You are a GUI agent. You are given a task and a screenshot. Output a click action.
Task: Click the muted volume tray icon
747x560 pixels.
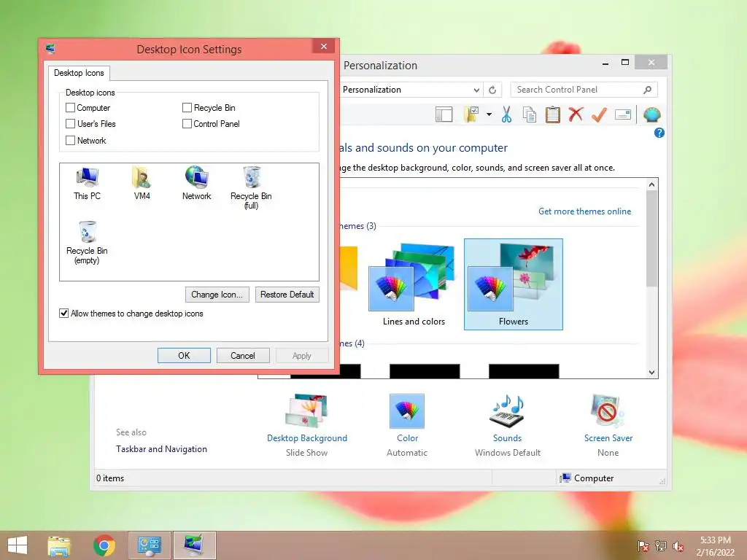click(678, 546)
